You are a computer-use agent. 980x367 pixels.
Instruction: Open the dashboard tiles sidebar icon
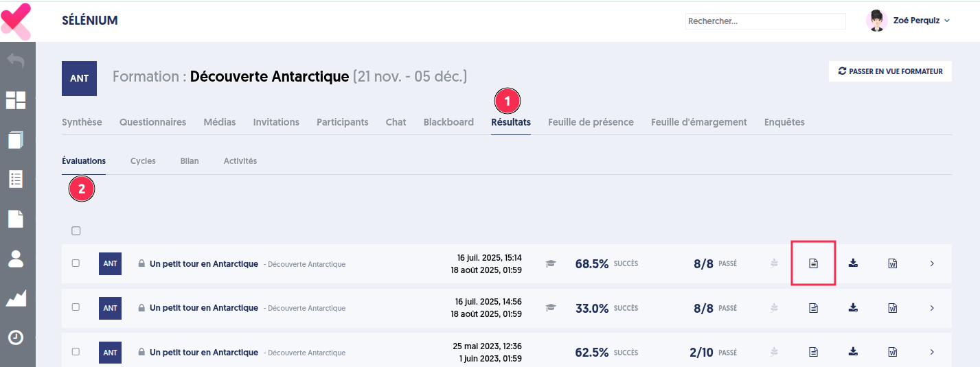click(x=16, y=100)
